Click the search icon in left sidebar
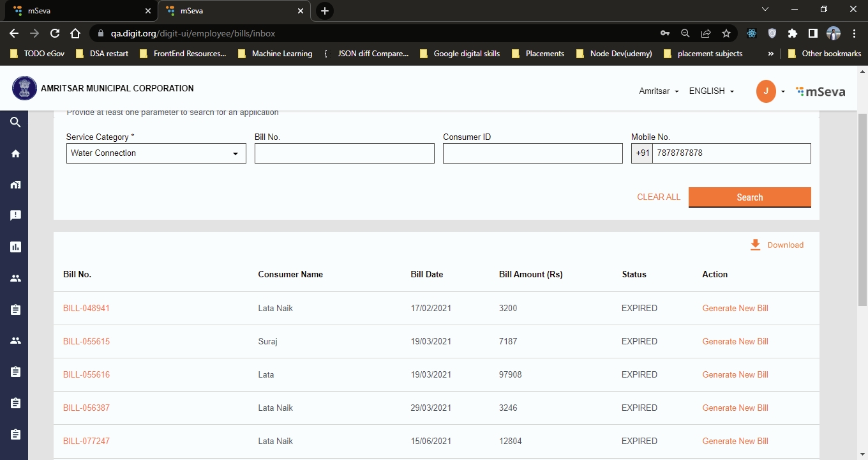Image resolution: width=868 pixels, height=460 pixels. [x=15, y=122]
